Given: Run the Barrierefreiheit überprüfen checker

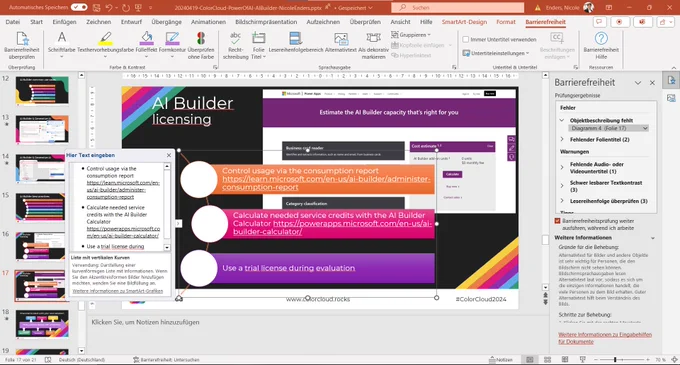Looking at the screenshot, I should [22, 45].
